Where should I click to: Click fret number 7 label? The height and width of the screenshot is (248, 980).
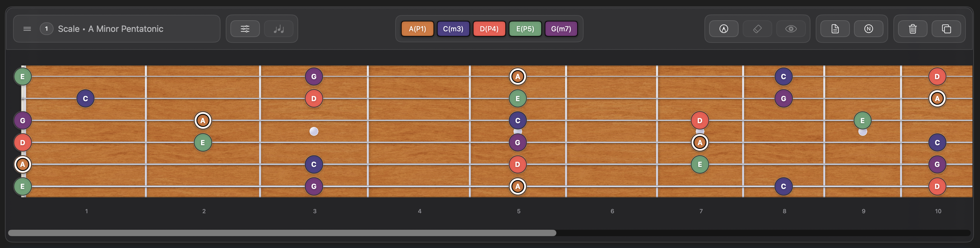[x=701, y=211]
